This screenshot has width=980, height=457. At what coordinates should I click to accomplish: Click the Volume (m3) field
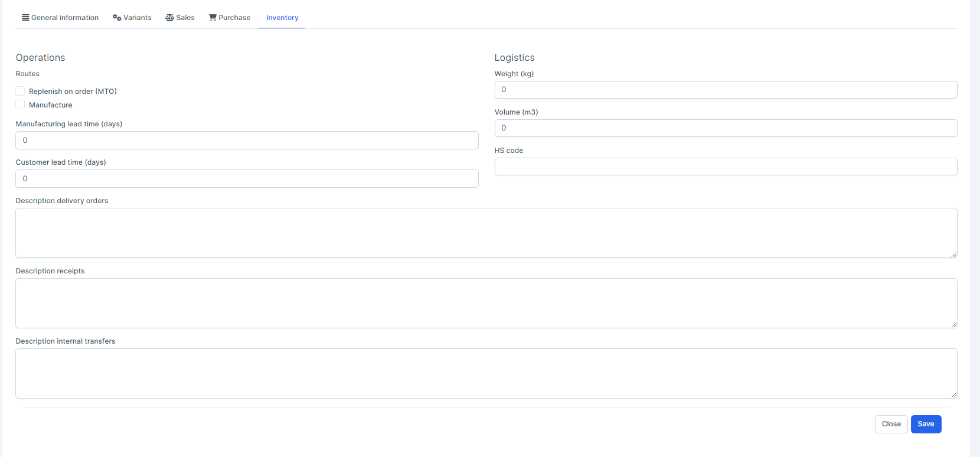[725, 128]
